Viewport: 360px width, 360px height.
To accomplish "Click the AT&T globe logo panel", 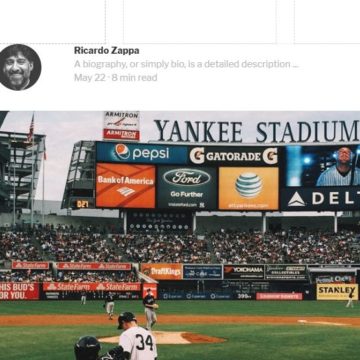I will pos(249,188).
